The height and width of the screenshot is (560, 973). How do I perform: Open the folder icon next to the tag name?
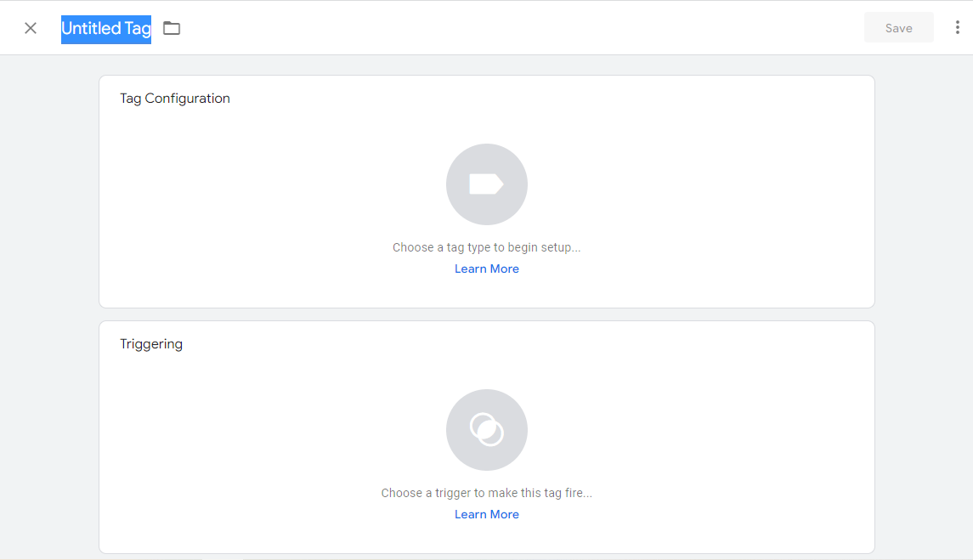tap(172, 28)
